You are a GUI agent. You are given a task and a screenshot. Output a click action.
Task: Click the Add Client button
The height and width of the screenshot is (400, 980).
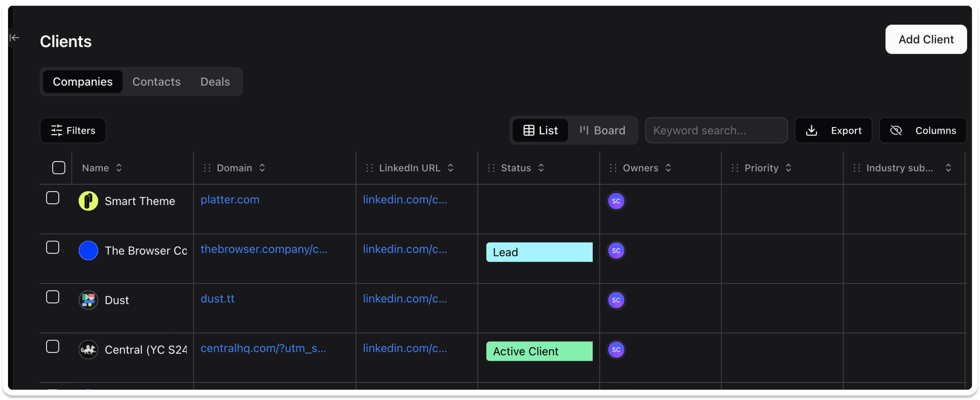926,39
